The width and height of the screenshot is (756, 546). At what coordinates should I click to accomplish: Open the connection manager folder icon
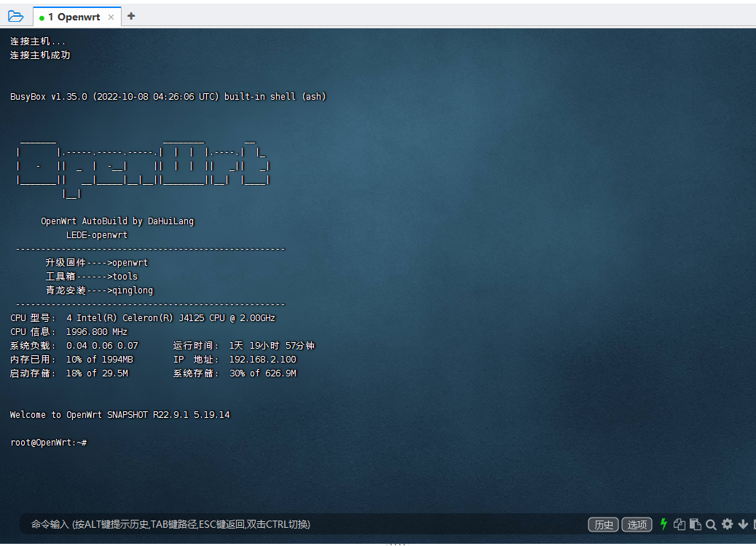[16, 16]
